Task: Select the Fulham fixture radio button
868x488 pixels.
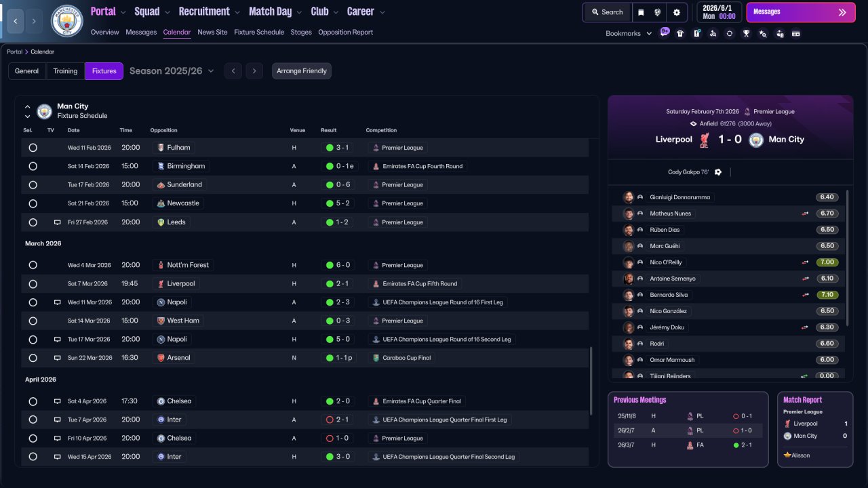Action: [33, 148]
